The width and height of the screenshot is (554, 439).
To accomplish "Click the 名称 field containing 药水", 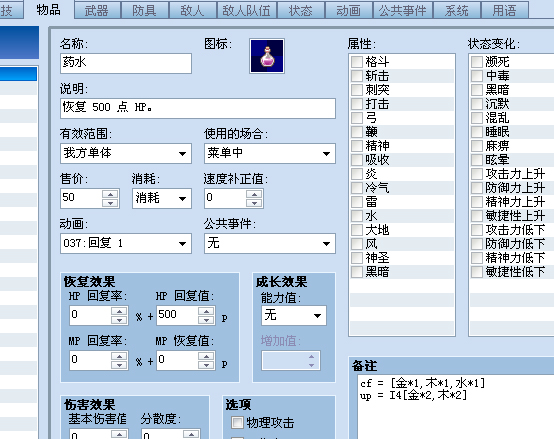I will point(126,63).
